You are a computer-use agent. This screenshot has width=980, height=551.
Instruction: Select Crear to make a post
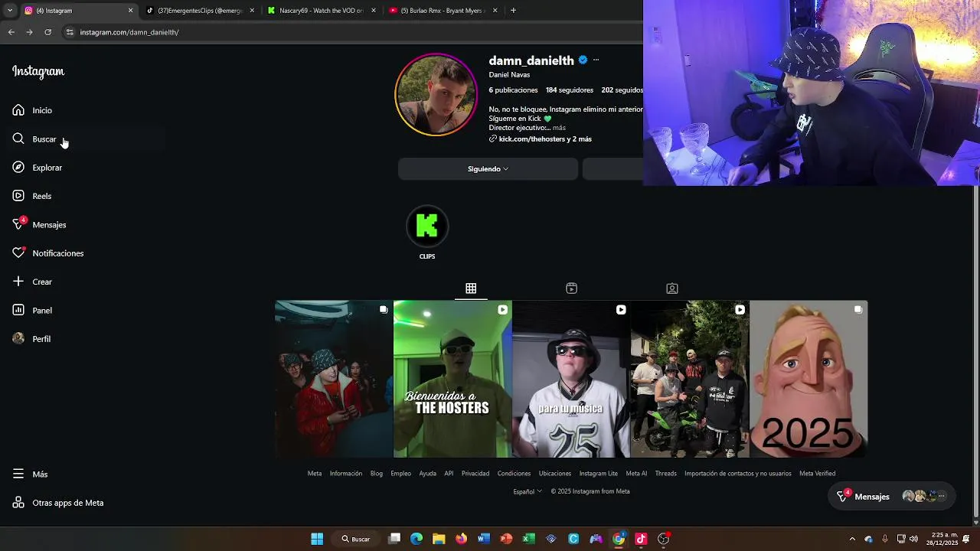32,282
